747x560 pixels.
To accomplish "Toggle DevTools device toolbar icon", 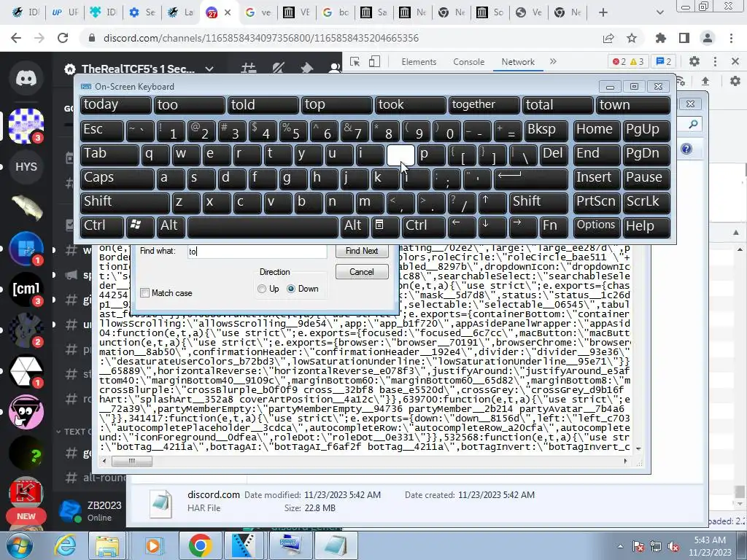I will [374, 62].
